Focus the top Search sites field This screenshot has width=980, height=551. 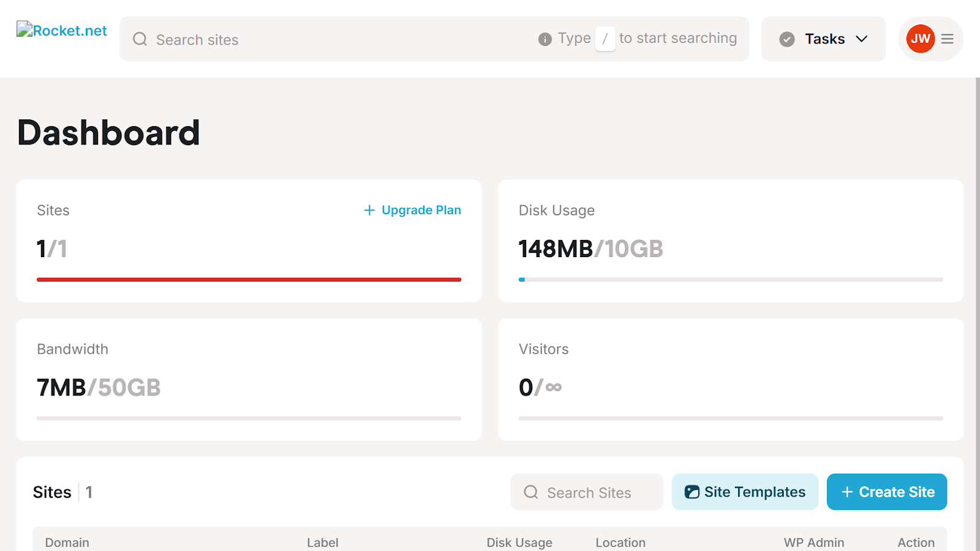point(434,39)
